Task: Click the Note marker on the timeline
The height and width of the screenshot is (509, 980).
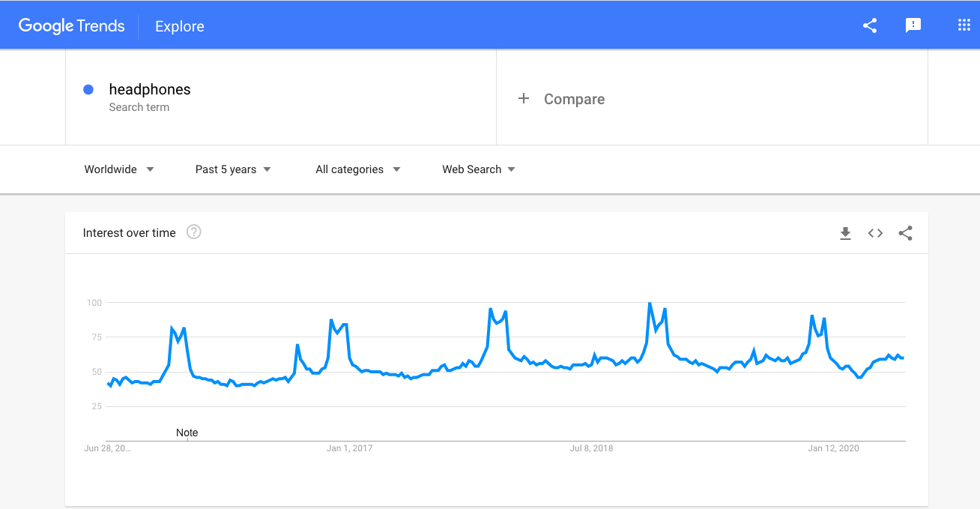Action: tap(187, 433)
